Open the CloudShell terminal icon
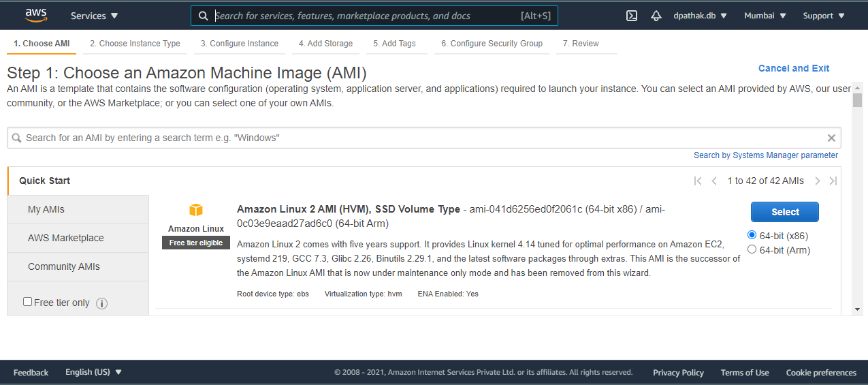Viewport: 868px width, 385px height. [632, 16]
